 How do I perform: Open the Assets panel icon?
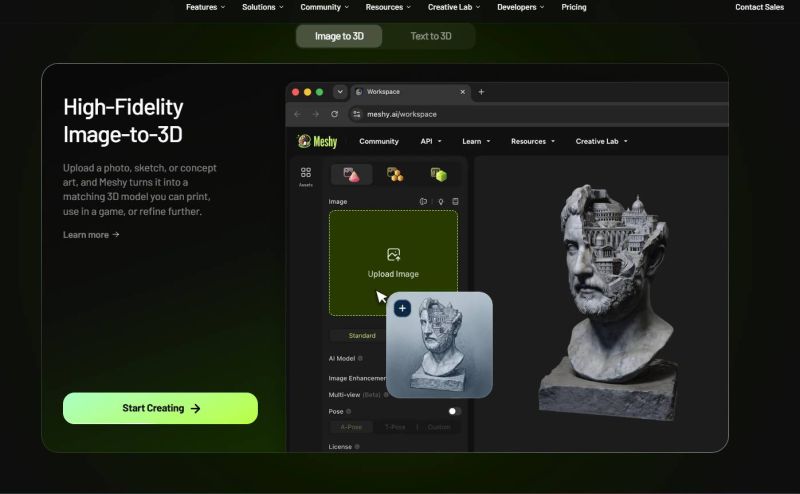(x=306, y=176)
